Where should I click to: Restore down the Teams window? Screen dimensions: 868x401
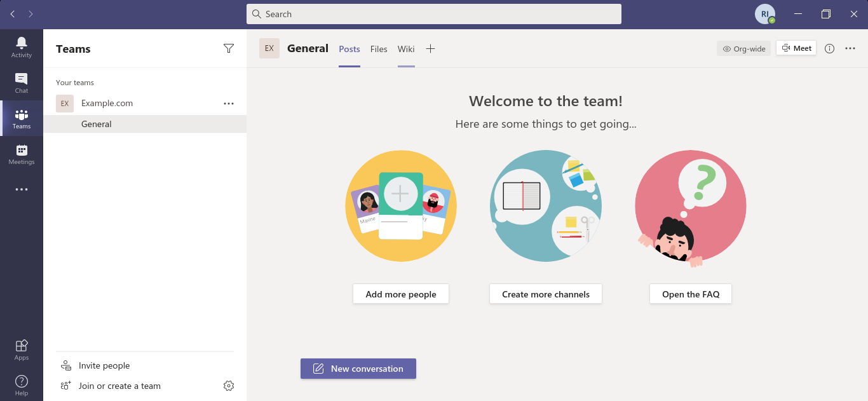826,14
